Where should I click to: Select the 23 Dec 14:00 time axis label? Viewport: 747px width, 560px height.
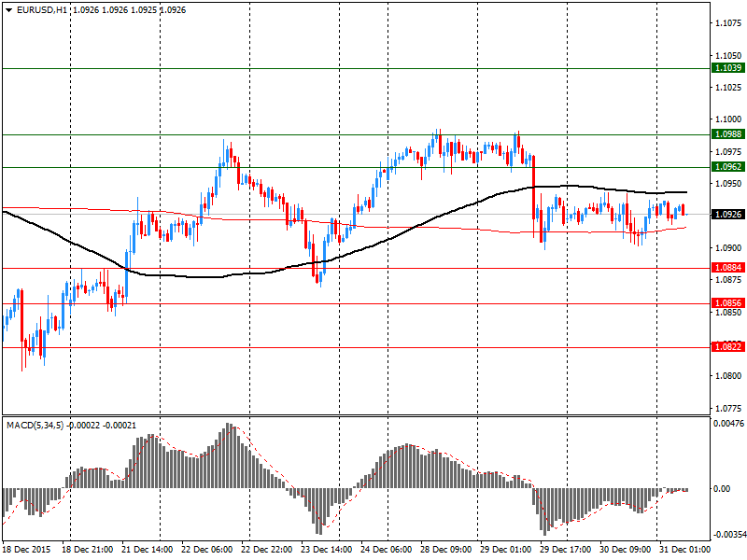(327, 550)
